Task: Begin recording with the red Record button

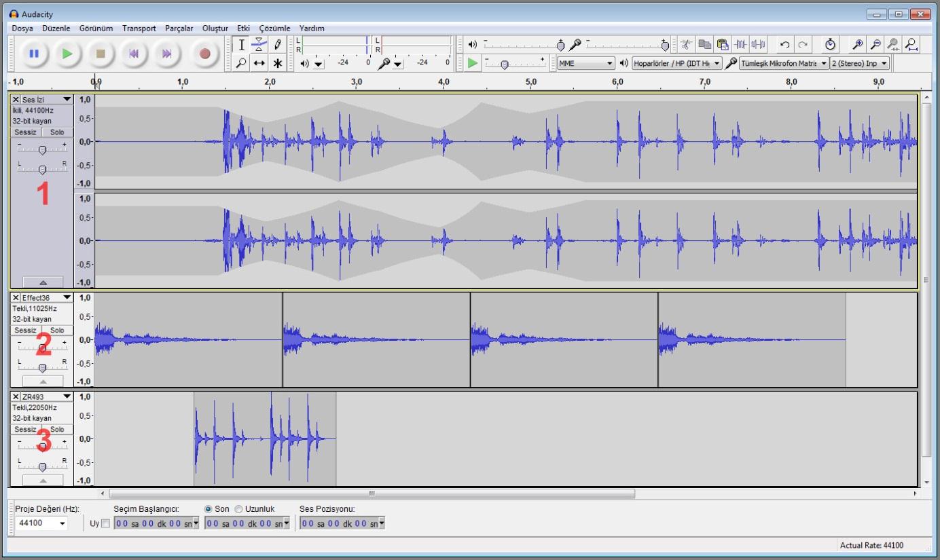Action: point(204,53)
